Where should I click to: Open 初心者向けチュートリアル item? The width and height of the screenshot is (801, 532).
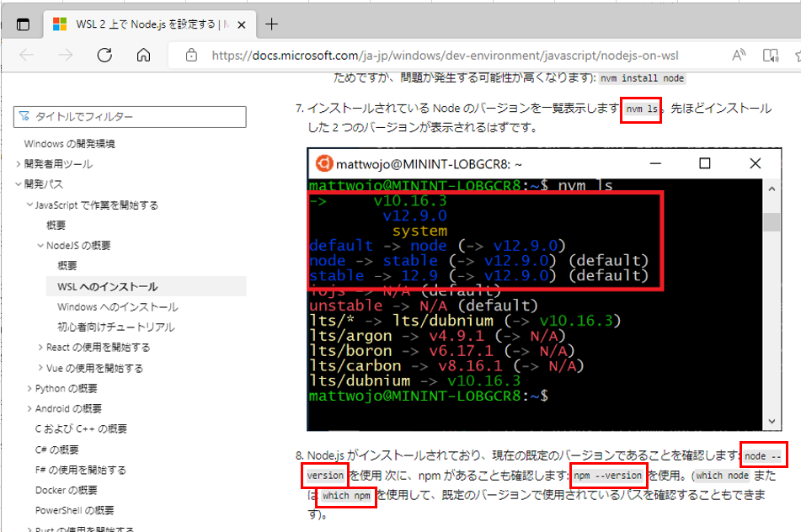tap(116, 327)
